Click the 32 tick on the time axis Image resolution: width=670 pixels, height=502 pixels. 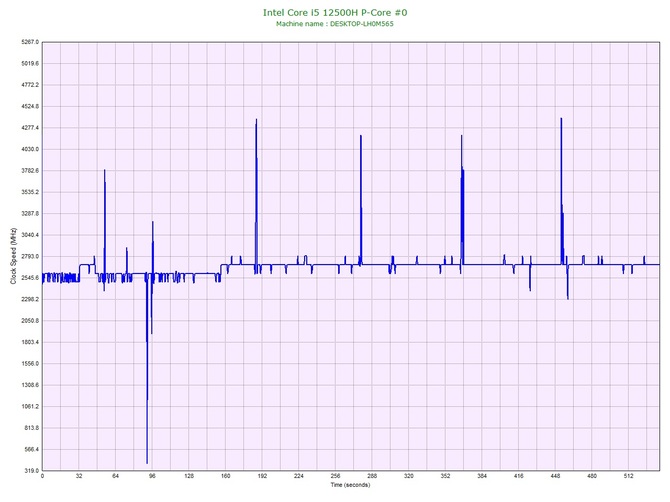[79, 476]
